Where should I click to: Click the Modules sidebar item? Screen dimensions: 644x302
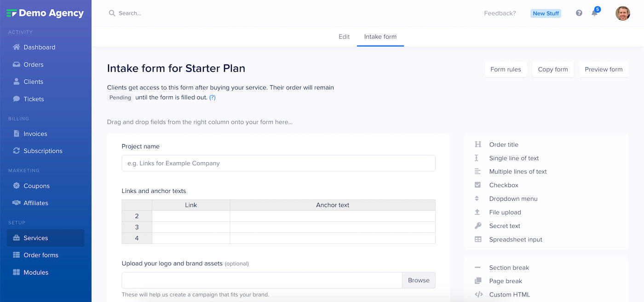pos(36,272)
